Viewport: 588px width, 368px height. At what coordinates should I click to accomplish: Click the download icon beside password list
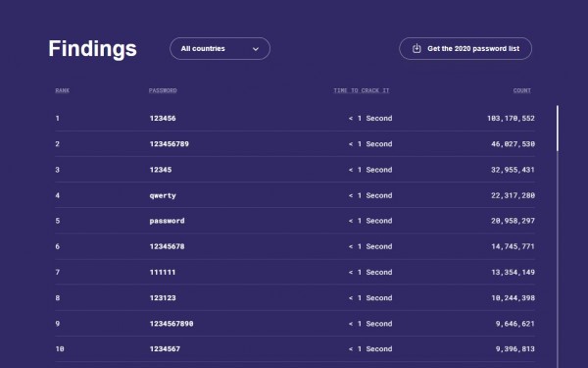tap(416, 48)
